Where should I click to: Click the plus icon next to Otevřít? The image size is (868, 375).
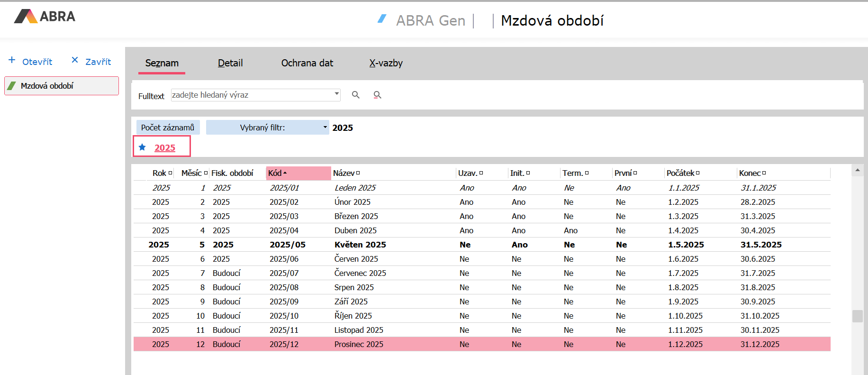click(x=12, y=60)
